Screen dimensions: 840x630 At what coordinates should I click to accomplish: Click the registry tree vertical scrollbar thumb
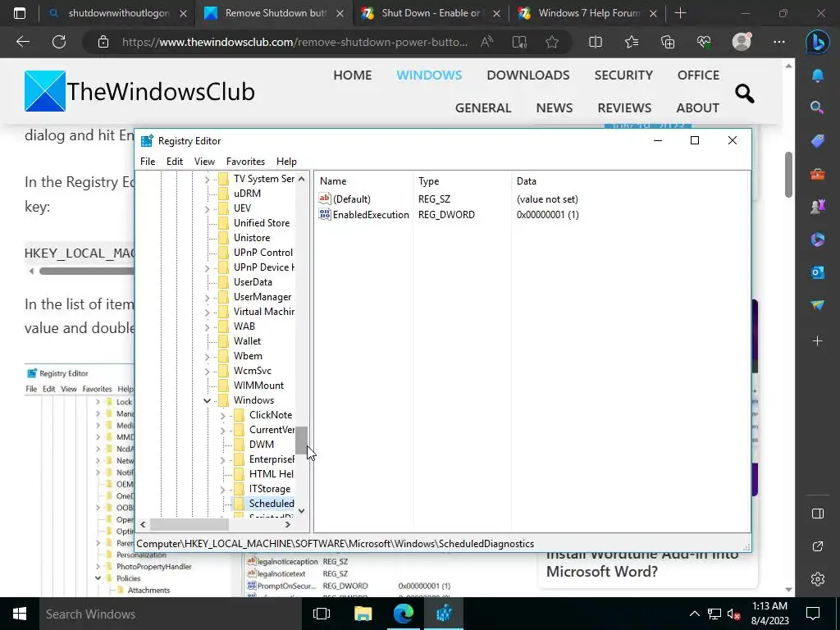(x=302, y=440)
